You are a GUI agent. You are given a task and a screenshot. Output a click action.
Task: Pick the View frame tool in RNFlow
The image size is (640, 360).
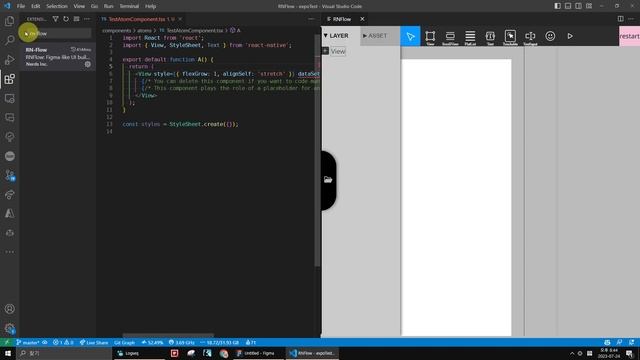tap(430, 37)
